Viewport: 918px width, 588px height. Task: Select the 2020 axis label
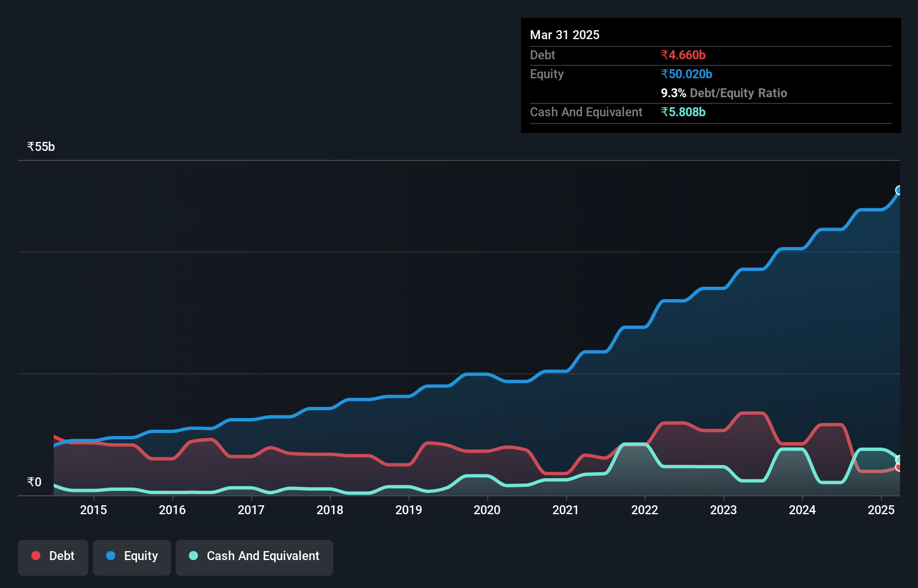(x=487, y=510)
